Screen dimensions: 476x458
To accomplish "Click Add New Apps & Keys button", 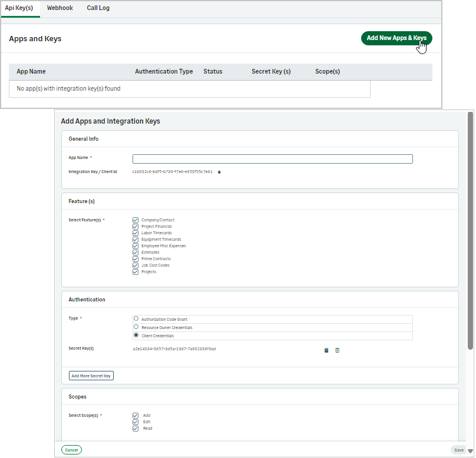I will coord(396,38).
